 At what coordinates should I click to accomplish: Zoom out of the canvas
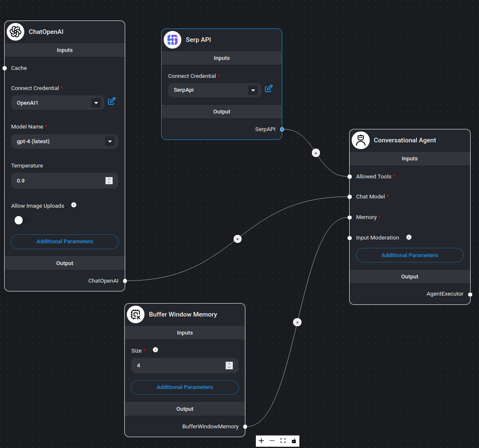[272, 440]
